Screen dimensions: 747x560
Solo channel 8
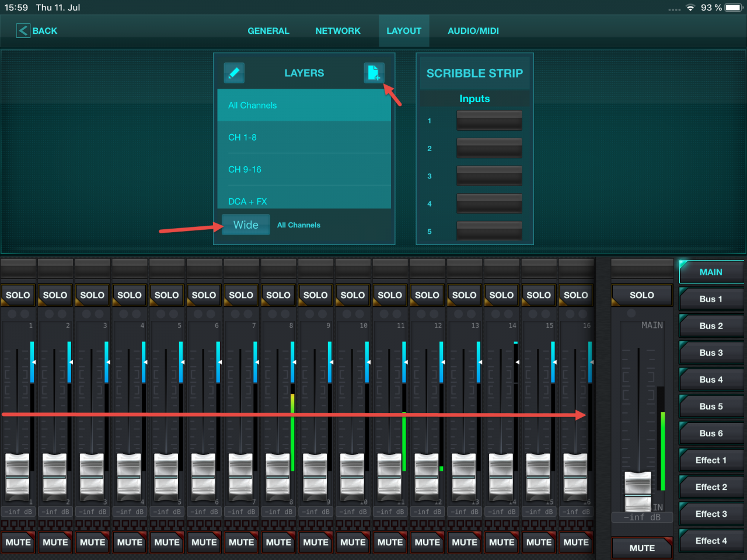(278, 295)
